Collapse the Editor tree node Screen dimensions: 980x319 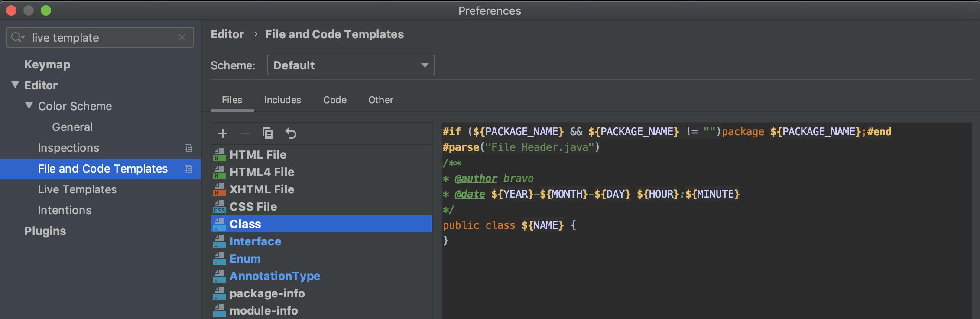(x=15, y=85)
